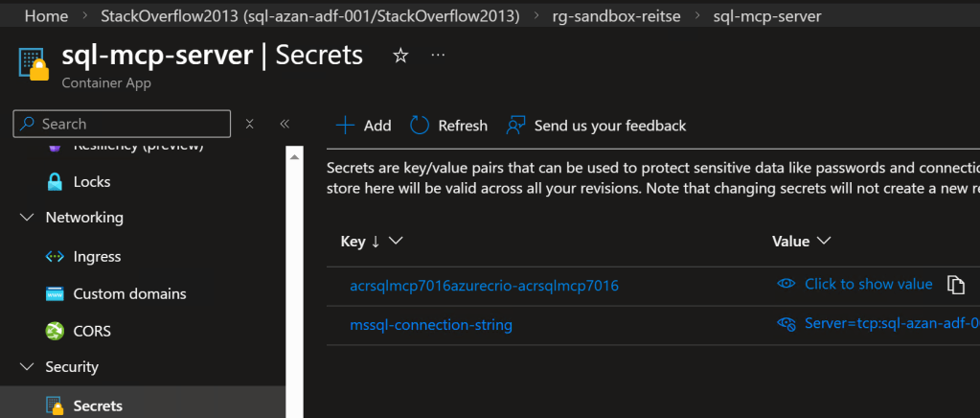The width and height of the screenshot is (980, 418).
Task: Select Custom domains menu item
Action: click(129, 294)
